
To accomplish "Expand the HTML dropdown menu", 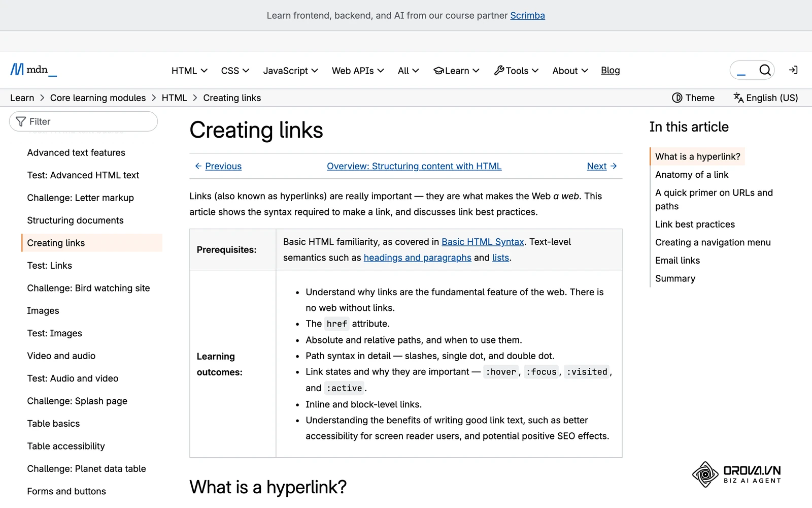I will coord(189,71).
